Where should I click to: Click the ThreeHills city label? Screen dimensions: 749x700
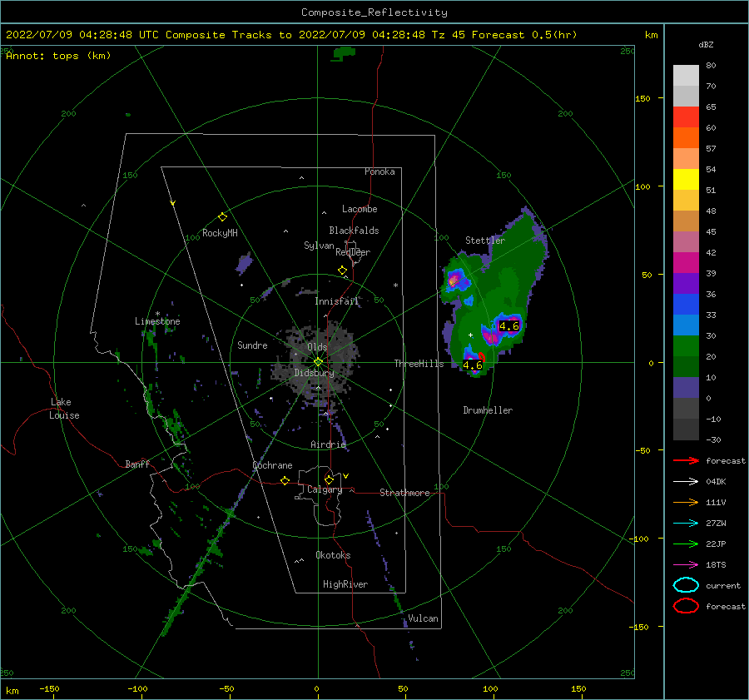point(419,364)
